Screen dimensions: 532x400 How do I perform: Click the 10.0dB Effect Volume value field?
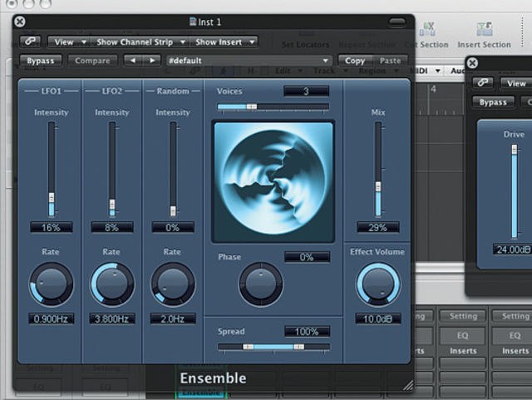tap(378, 319)
